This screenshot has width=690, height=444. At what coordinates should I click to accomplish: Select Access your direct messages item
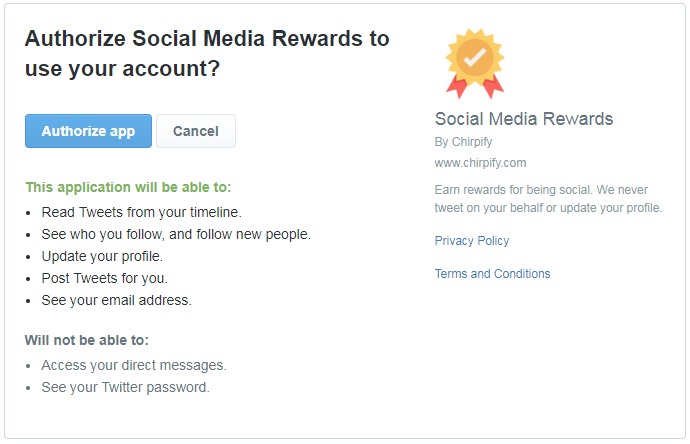click(x=134, y=365)
